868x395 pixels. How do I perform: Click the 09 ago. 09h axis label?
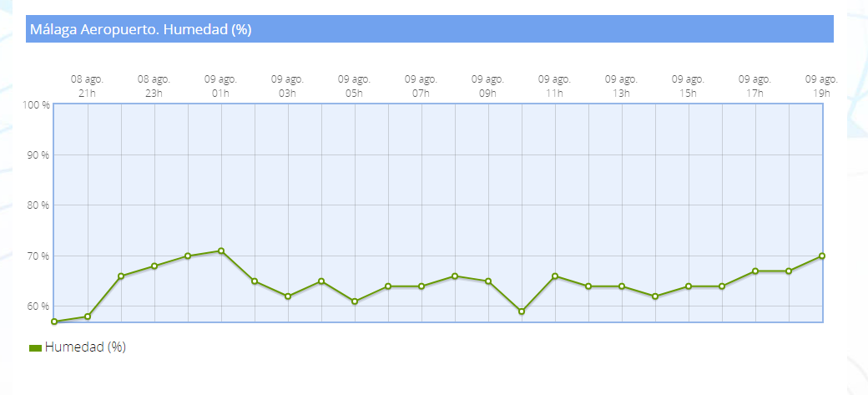point(487,86)
